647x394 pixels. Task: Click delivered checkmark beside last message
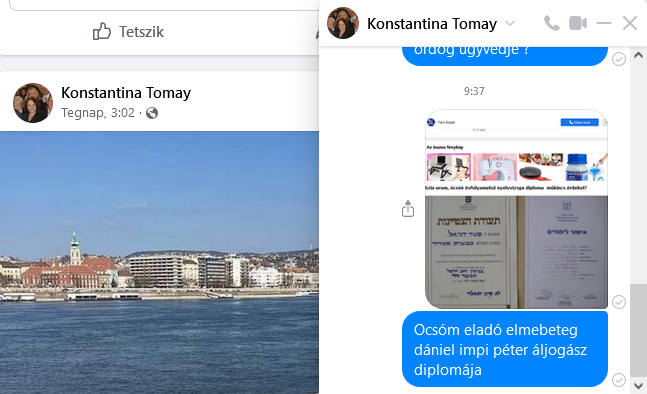tap(619, 380)
